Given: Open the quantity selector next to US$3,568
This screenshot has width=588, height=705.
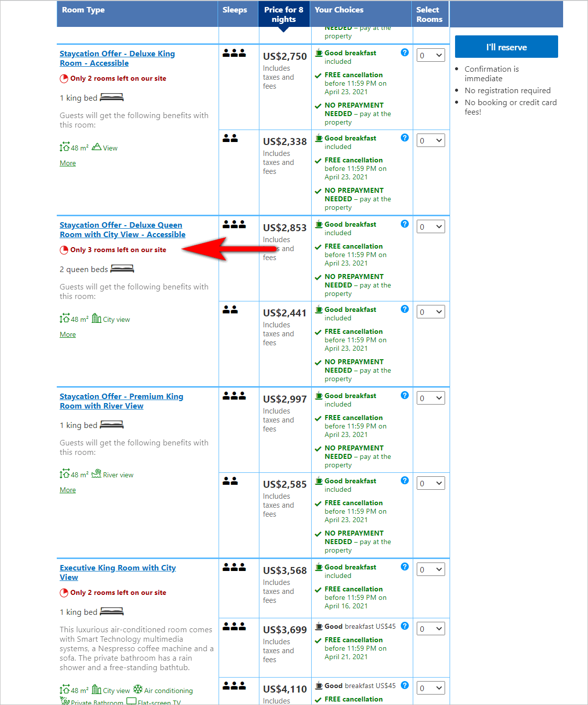Looking at the screenshot, I should (430, 569).
